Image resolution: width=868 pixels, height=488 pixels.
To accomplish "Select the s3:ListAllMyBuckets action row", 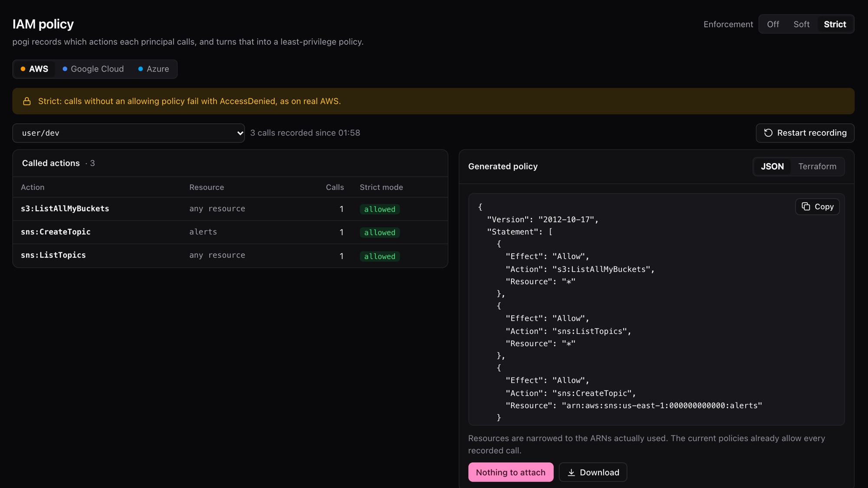I will [230, 209].
